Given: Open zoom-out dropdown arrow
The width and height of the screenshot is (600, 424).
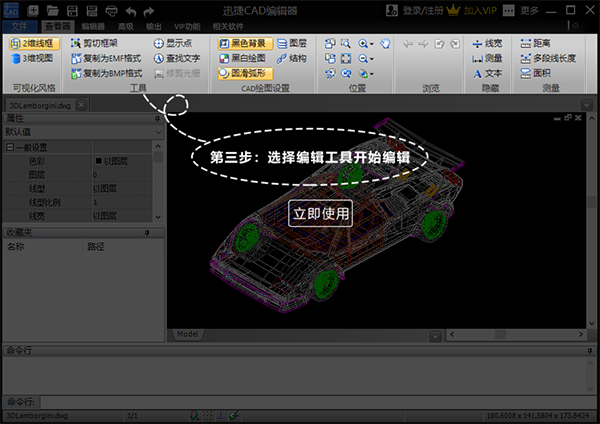Looking at the screenshot, I should pos(372,59).
